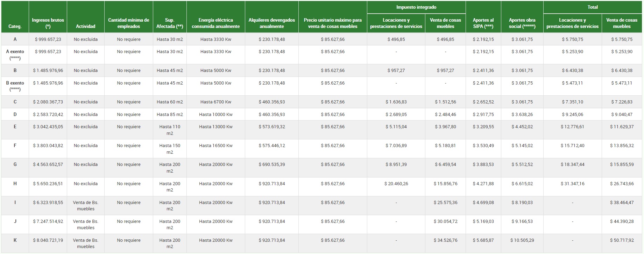Click the "Alquileres devengados anualmente" header
The width and height of the screenshot is (644, 254).
tap(271, 23)
